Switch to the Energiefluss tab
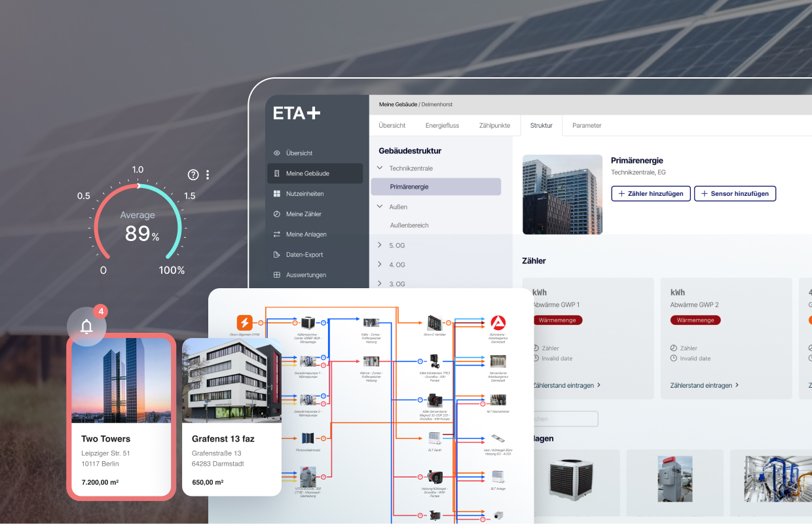Image resolution: width=812 pixels, height=524 pixels. (x=442, y=125)
